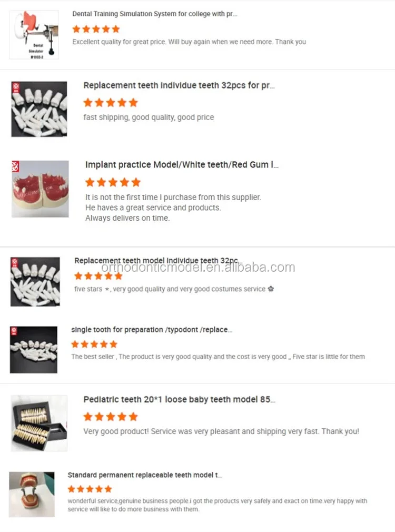Click the stars under the Standard permanent replaceable teeth title

pyautogui.click(x=90, y=489)
